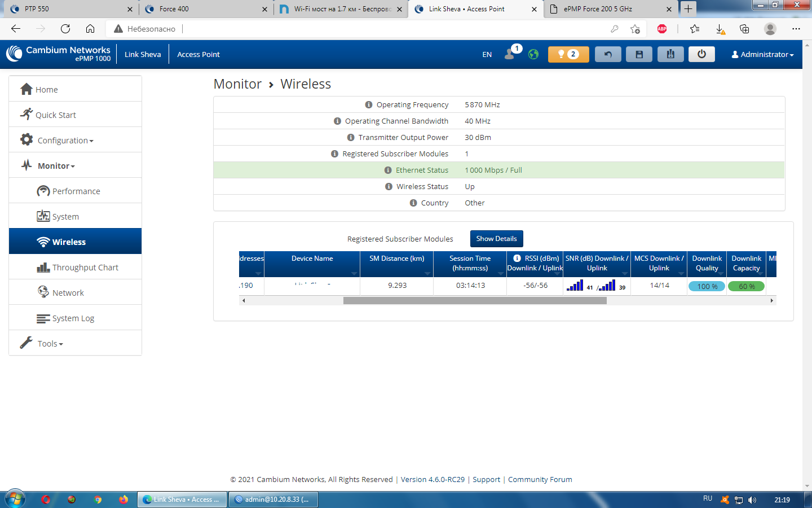Click the Throughput Chart bar icon

click(x=43, y=267)
